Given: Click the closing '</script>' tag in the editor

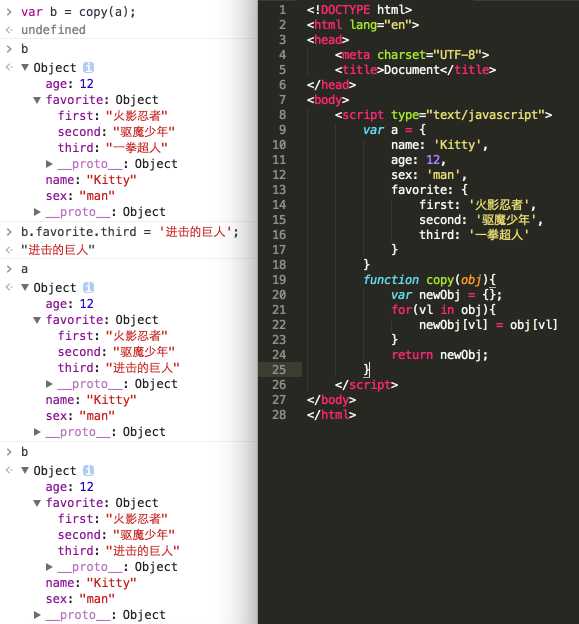Looking at the screenshot, I should click(366, 385).
